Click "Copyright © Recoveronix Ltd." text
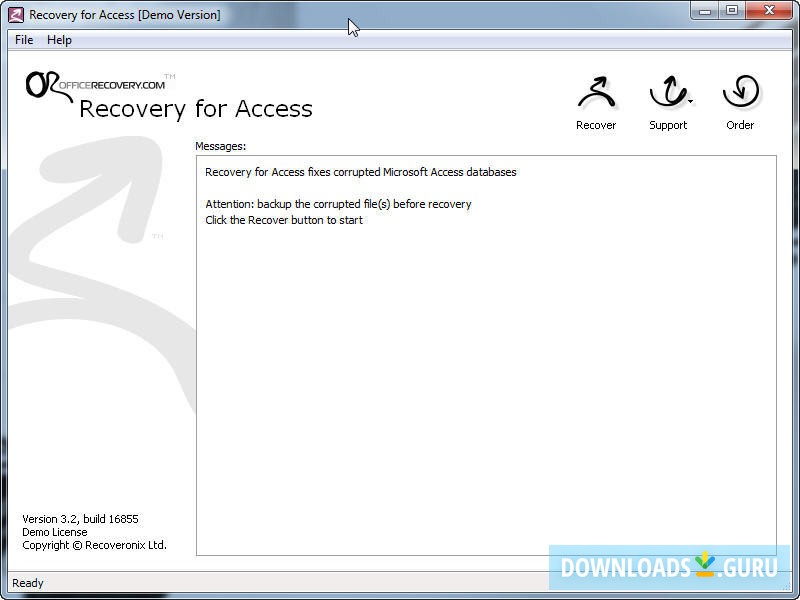This screenshot has width=800, height=600. [x=94, y=545]
